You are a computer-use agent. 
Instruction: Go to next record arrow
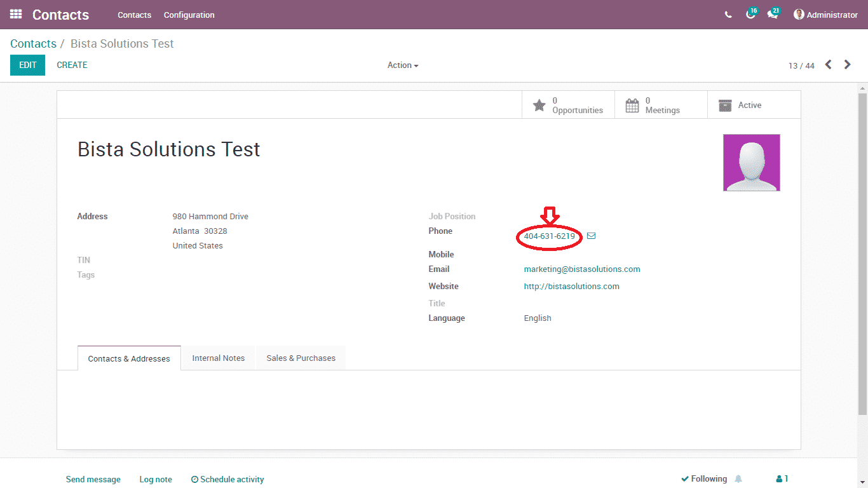click(x=847, y=65)
